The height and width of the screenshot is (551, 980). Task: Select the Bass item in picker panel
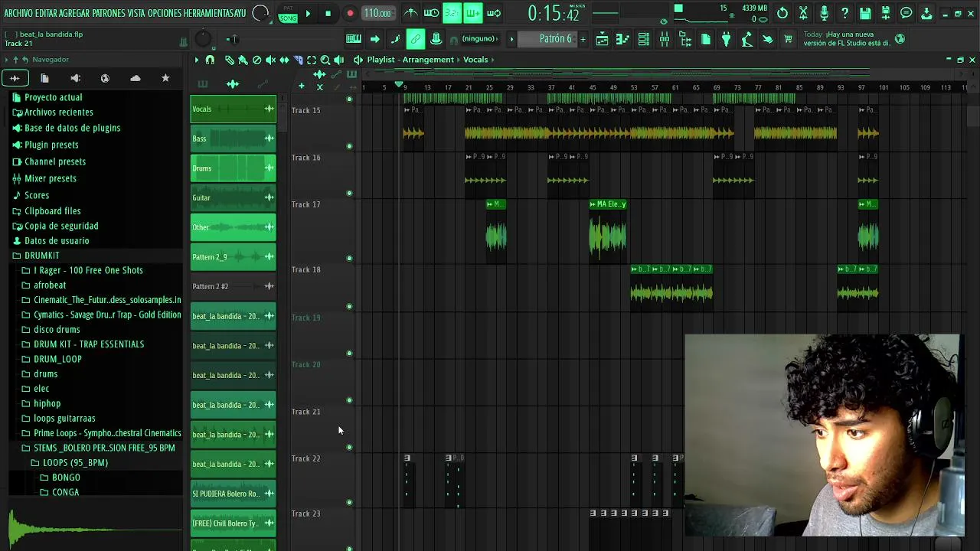(x=233, y=139)
